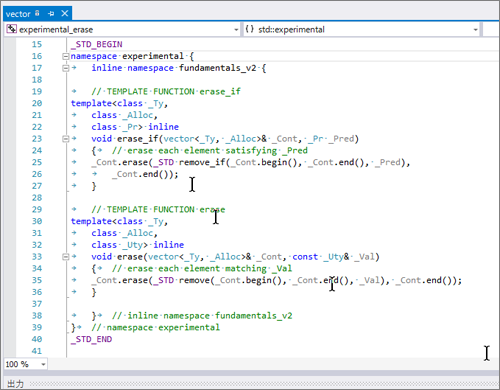Click line number 15 in the gutter
Viewport: 500px width, 390px height.
37,44
